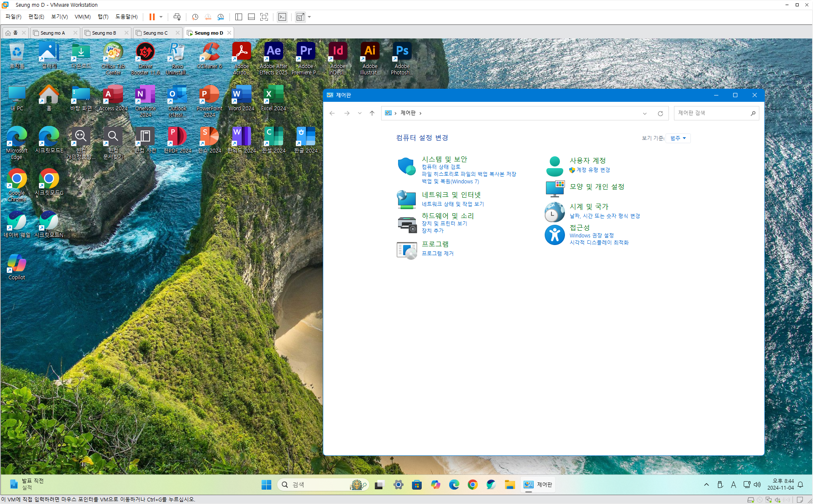Open the Accessibility category icon
Viewport: 813px width, 504px height.
coord(554,235)
